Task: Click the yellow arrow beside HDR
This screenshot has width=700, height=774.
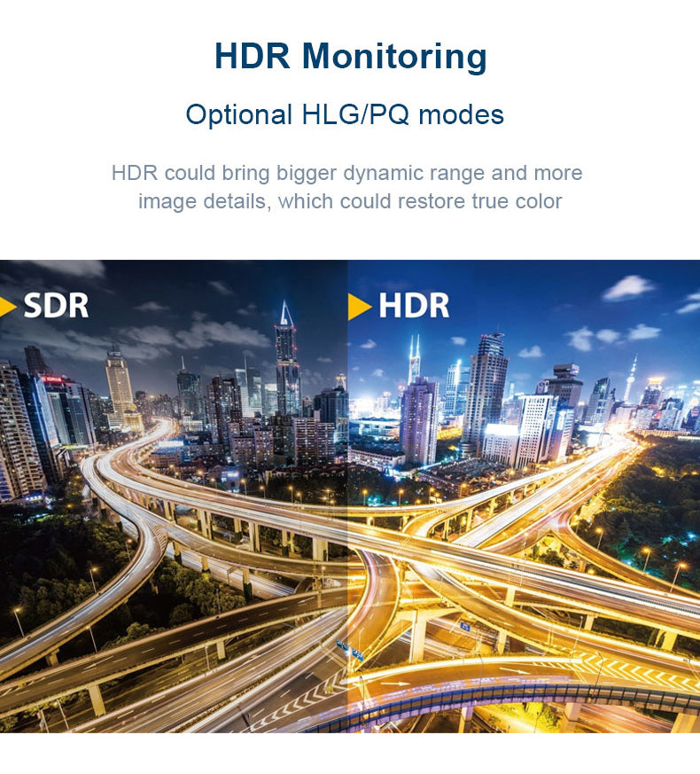Action: [359, 307]
